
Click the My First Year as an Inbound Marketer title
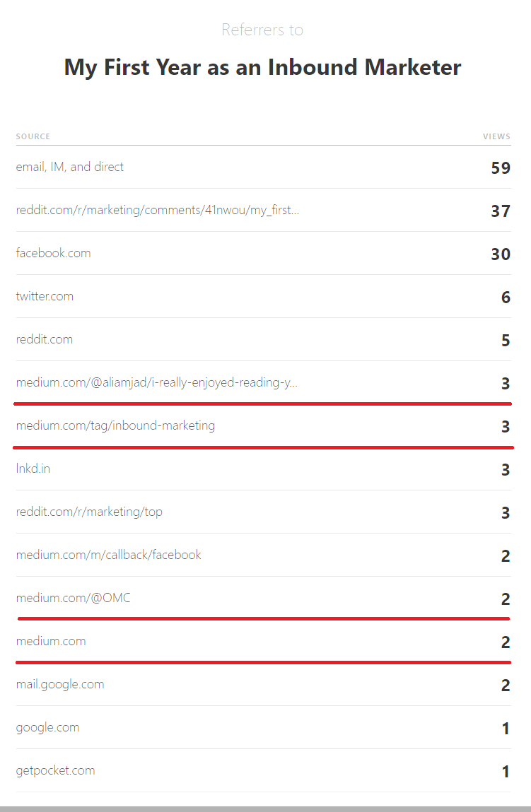coord(262,67)
